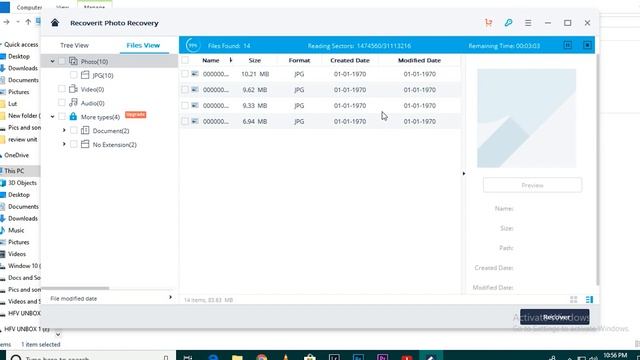Click the JPG(10) folder icon

[85, 75]
